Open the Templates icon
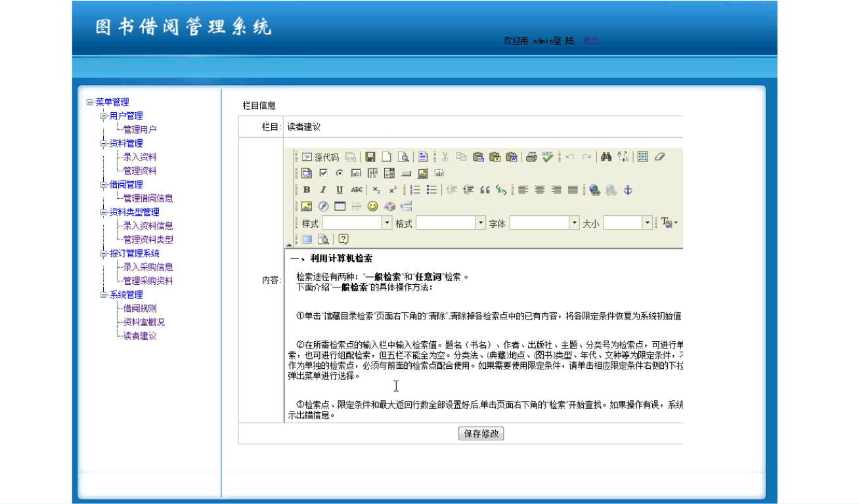Screen dimensions: 859x504 tap(423, 157)
